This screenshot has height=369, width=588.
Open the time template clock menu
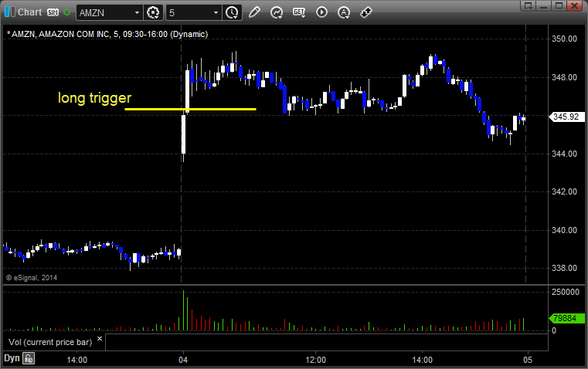click(x=232, y=12)
